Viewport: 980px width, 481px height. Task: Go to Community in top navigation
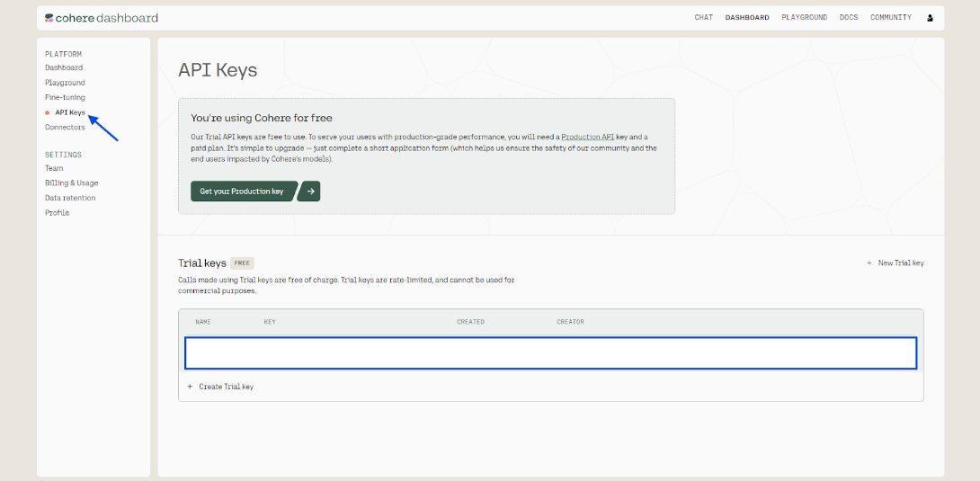(890, 18)
